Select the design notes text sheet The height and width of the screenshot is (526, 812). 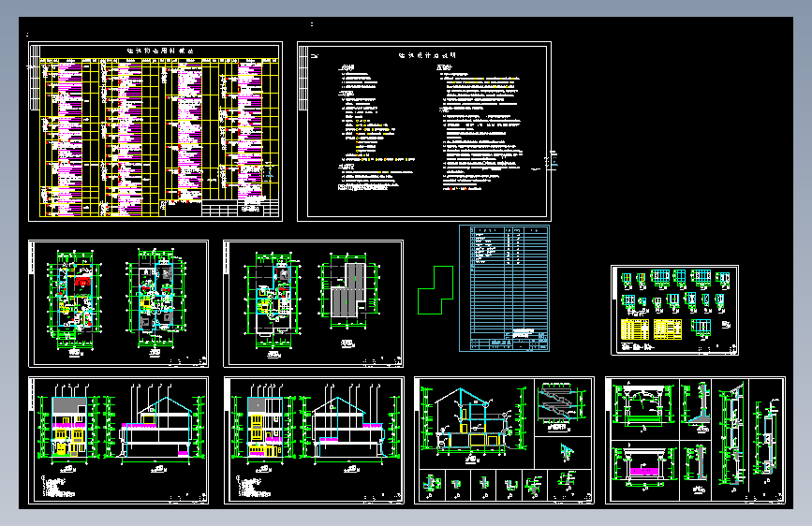424,131
